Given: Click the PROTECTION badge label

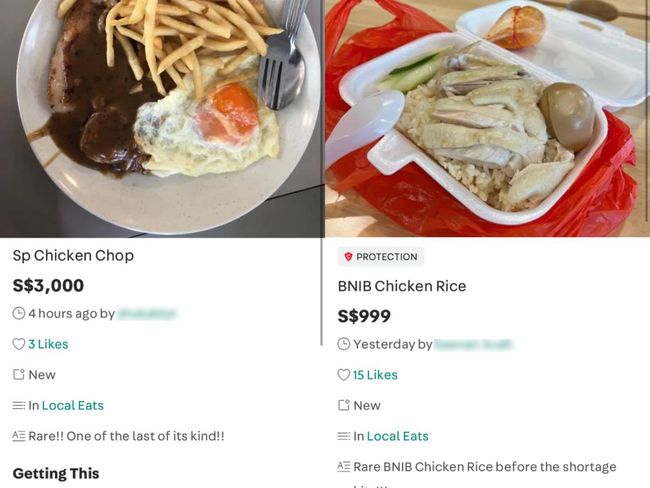Looking at the screenshot, I should coord(386,257).
